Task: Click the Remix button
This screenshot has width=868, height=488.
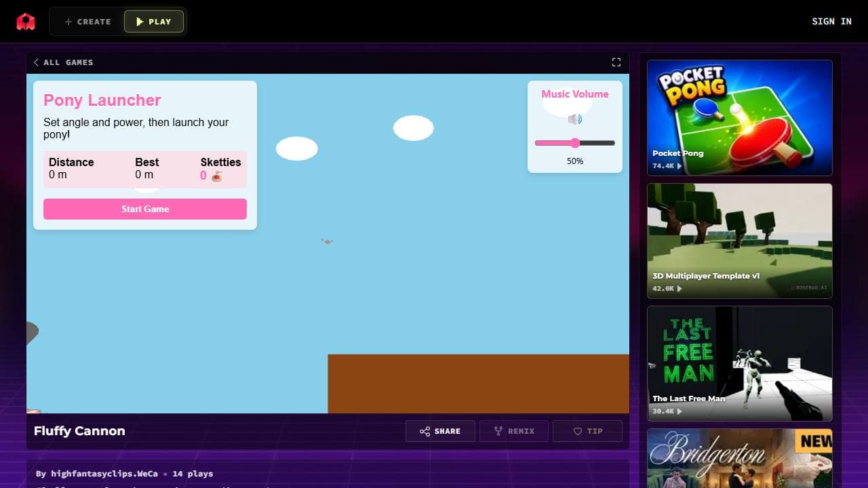Action: (x=514, y=431)
